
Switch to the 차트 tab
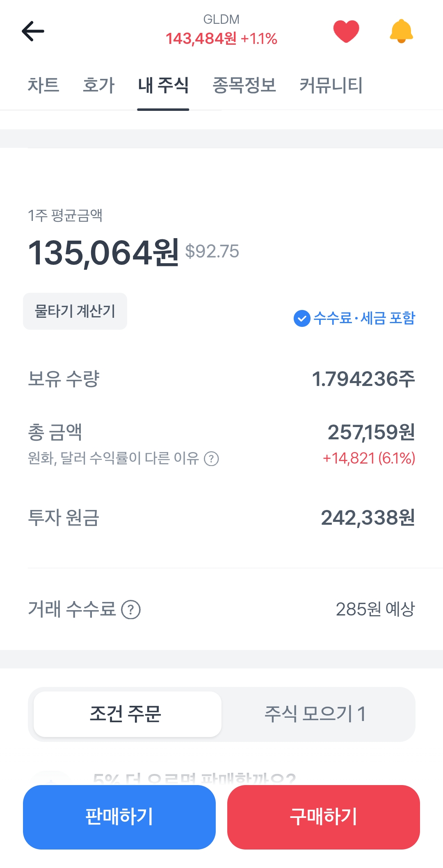(43, 85)
